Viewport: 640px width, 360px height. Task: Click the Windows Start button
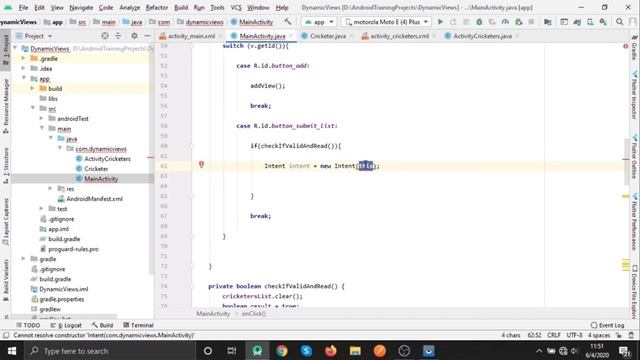11,351
